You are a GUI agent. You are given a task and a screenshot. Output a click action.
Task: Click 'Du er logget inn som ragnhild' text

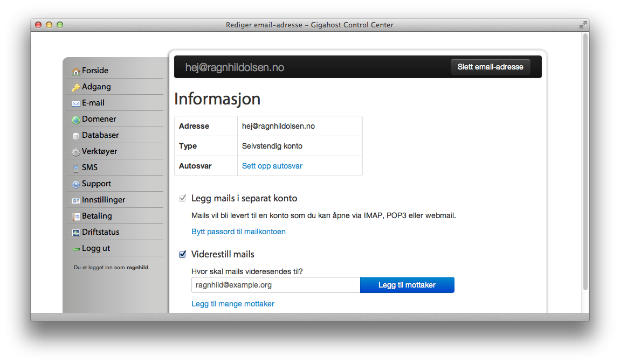pyautogui.click(x=112, y=267)
